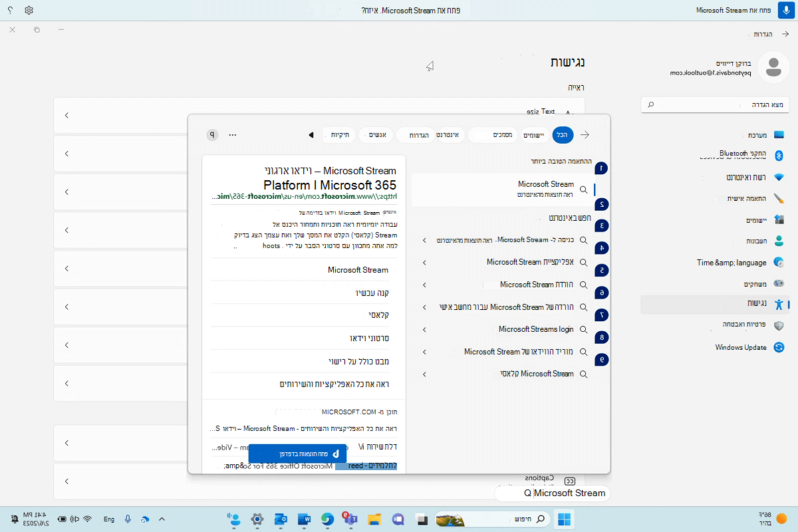The image size is (798, 532).
Task: Click קלאסי link in preview pane
Action: (378, 315)
